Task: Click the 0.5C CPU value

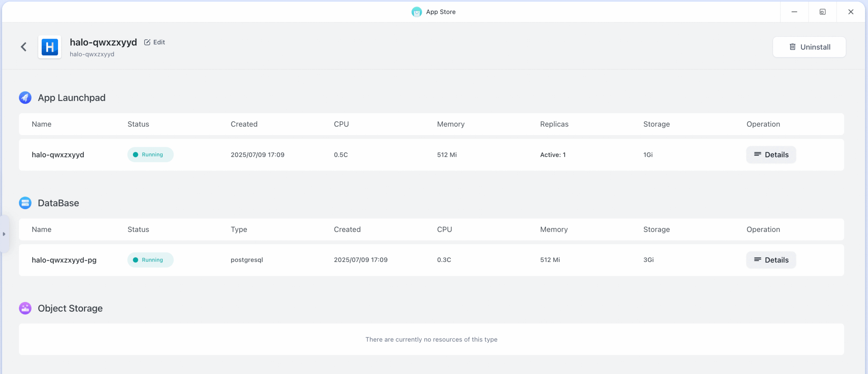Action: (341, 155)
